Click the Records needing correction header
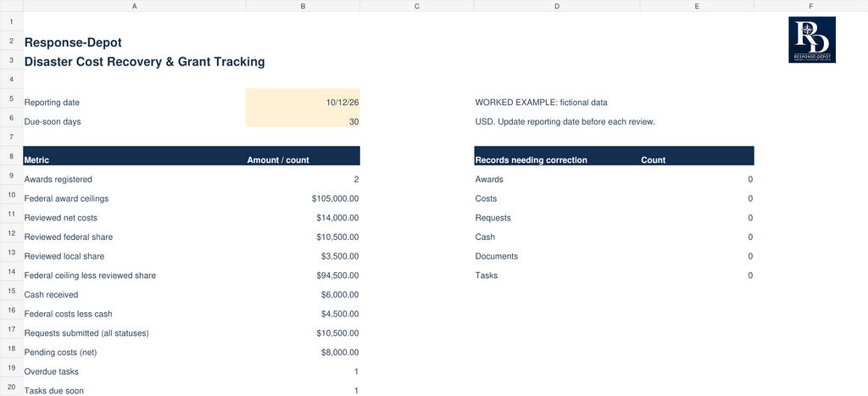Viewport: 868px width, 396px height. pyautogui.click(x=557, y=156)
